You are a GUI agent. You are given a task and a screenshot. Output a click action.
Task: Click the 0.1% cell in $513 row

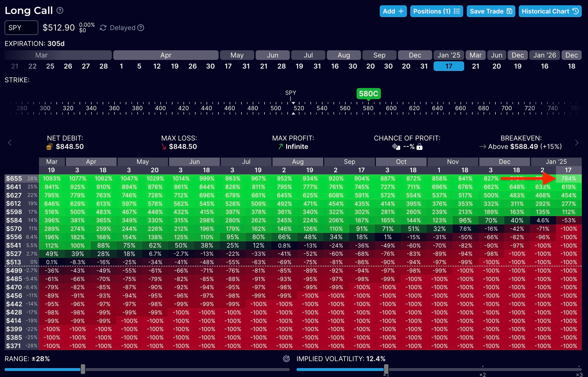[52, 262]
